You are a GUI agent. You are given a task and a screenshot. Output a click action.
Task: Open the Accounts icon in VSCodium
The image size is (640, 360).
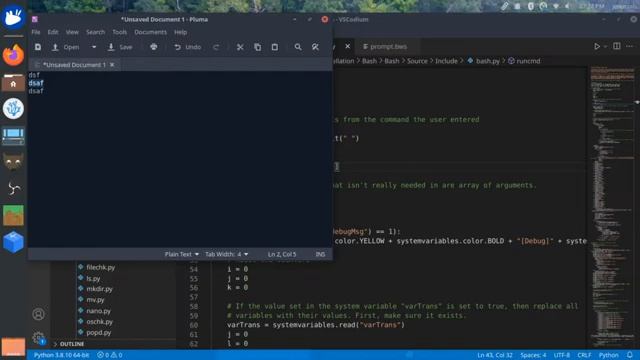click(x=38, y=314)
